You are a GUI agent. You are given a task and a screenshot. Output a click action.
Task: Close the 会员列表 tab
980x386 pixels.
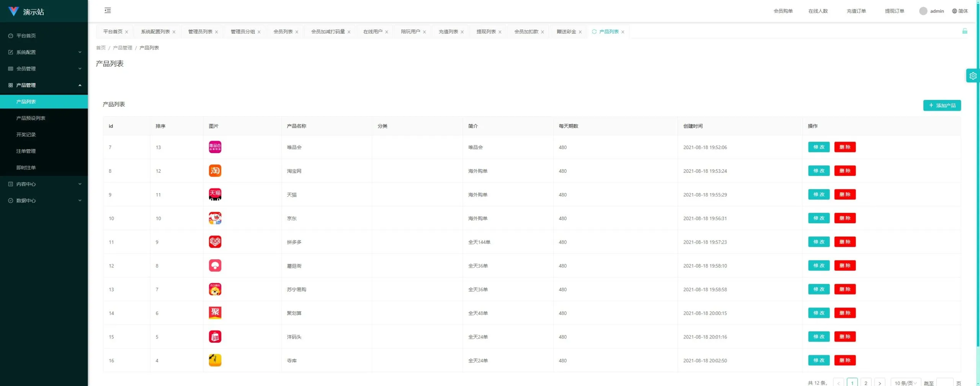(x=297, y=32)
